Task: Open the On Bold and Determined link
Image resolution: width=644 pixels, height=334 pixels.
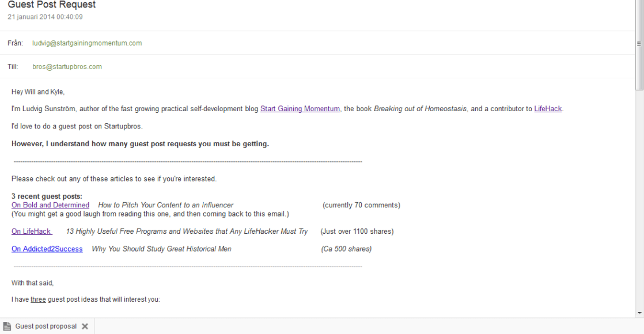Action: pyautogui.click(x=50, y=205)
